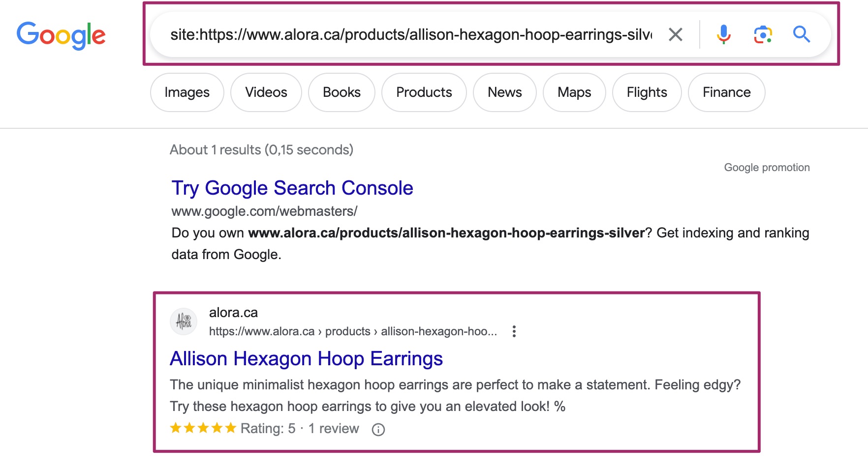Click the alora.ca products breadcrumb URL
The image size is (868, 468).
pos(353,331)
